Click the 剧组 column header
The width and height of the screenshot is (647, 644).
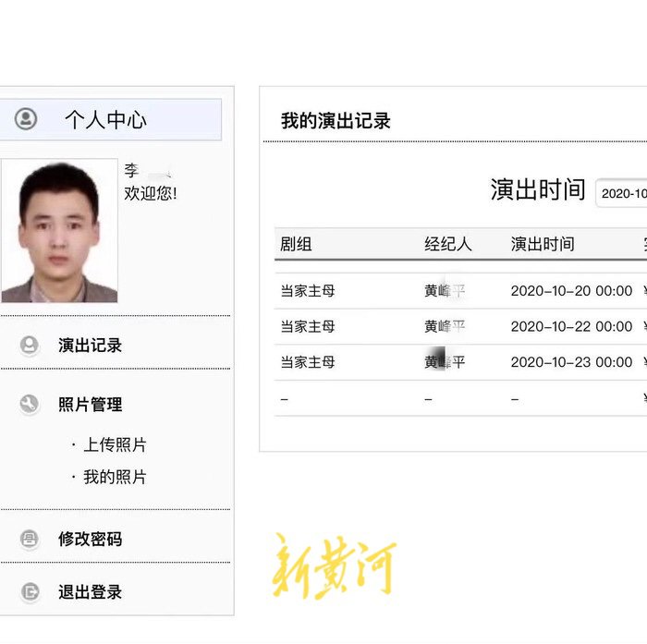pyautogui.click(x=296, y=244)
